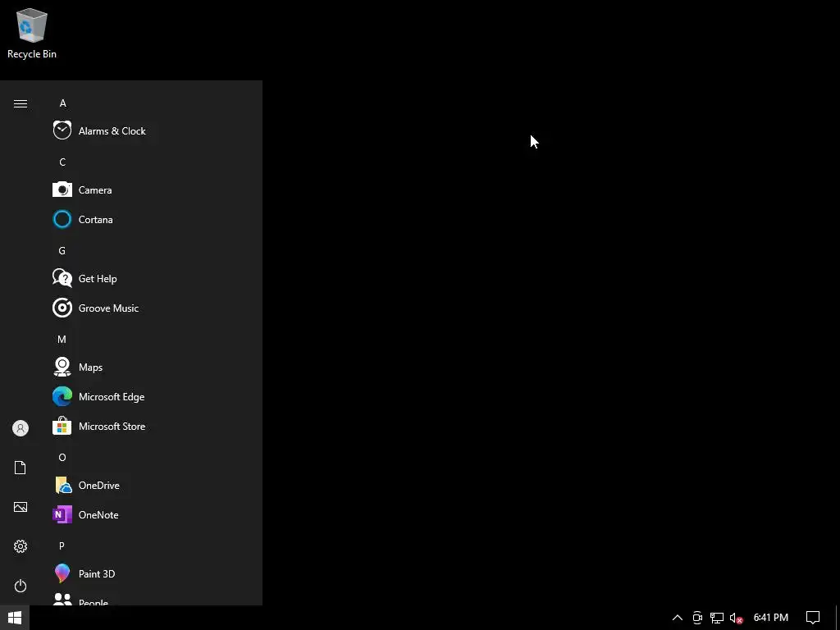Open the Cortana circle icon

[x=62, y=219]
